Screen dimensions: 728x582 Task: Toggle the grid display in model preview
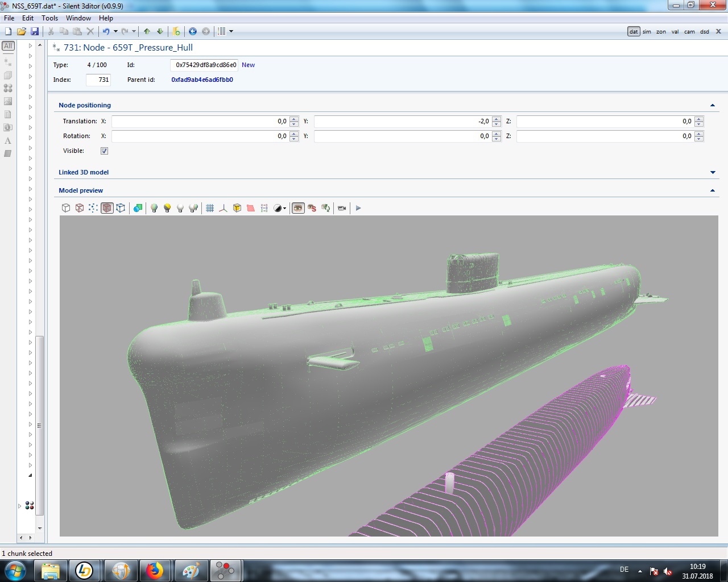pyautogui.click(x=210, y=208)
